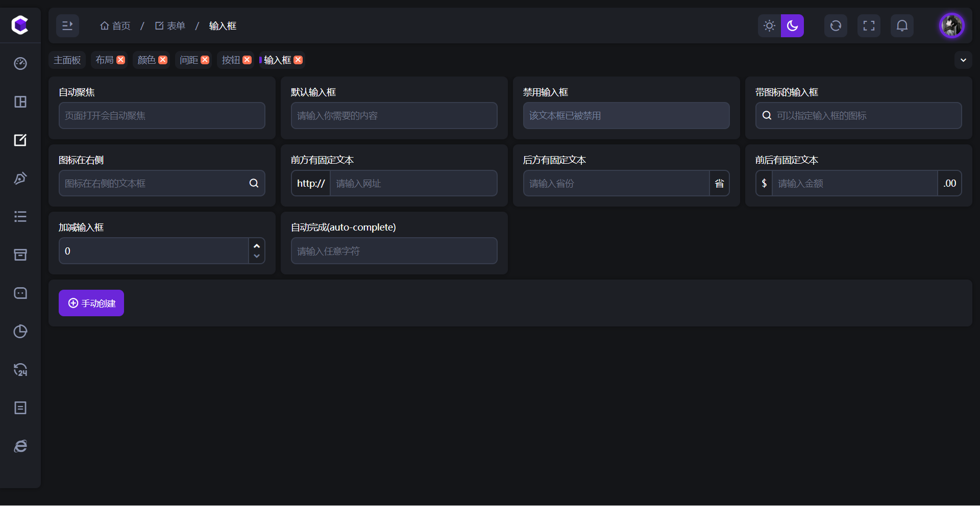Click the disabled 该文本框已被禁用 input
This screenshot has height=506, width=980.
pos(626,116)
